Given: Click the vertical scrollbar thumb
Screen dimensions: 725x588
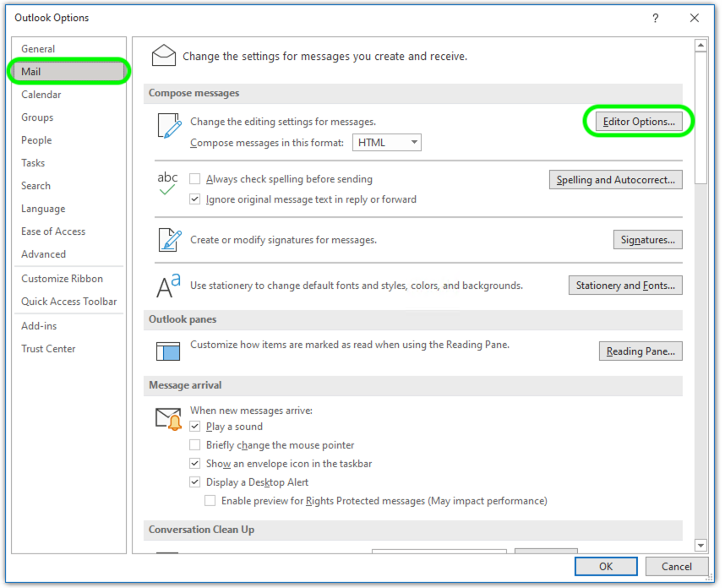Looking at the screenshot, I should 700,118.
